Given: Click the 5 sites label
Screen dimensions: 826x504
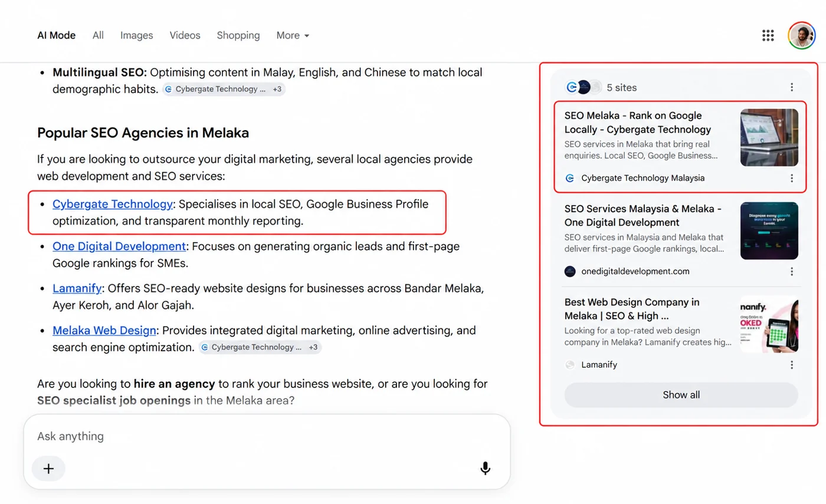Looking at the screenshot, I should (x=622, y=87).
